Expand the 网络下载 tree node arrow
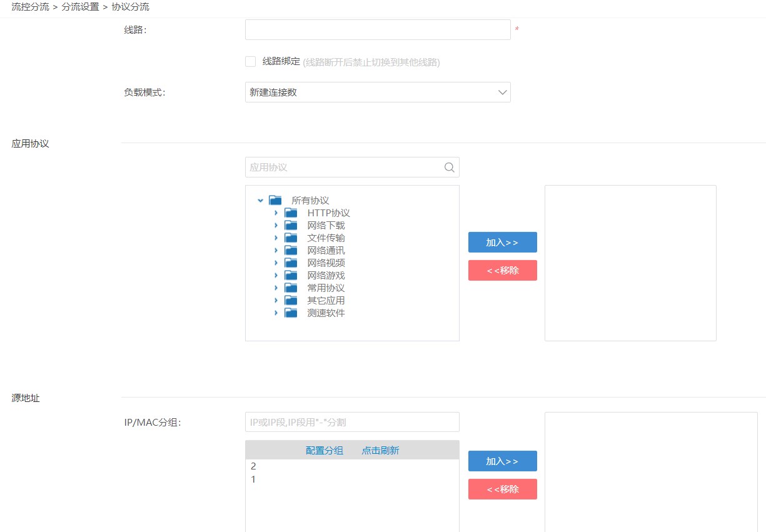This screenshot has height=532, width=766. tap(276, 226)
